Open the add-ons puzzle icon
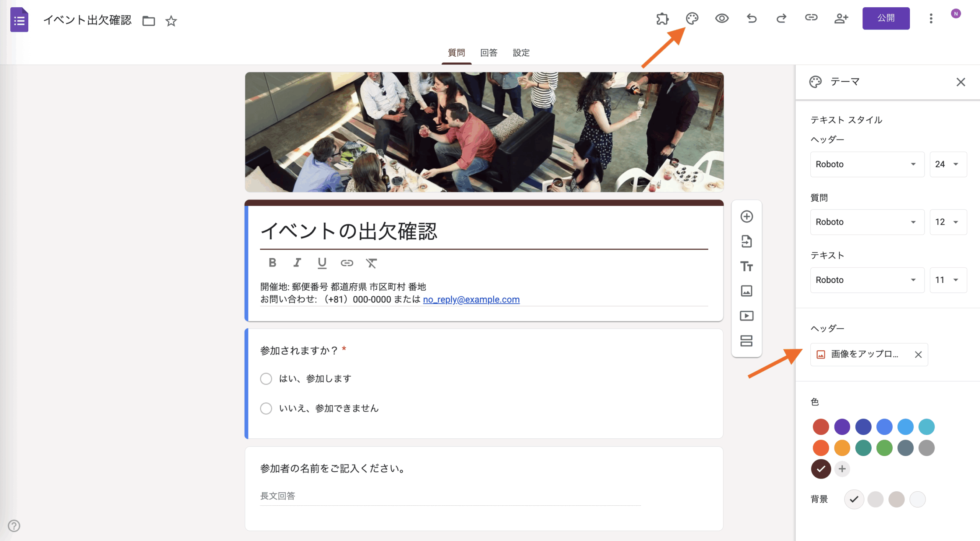This screenshot has height=541, width=980. (662, 18)
